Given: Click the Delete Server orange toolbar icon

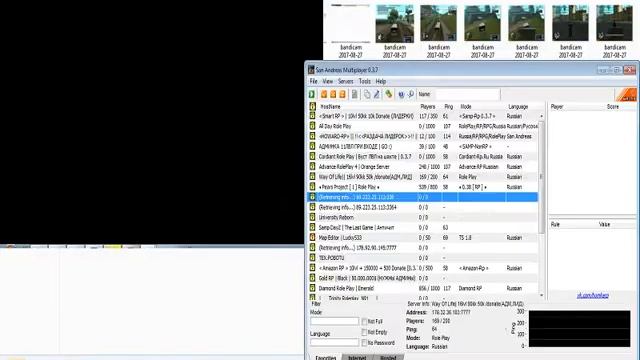Looking at the screenshot, I should pos(333,94).
